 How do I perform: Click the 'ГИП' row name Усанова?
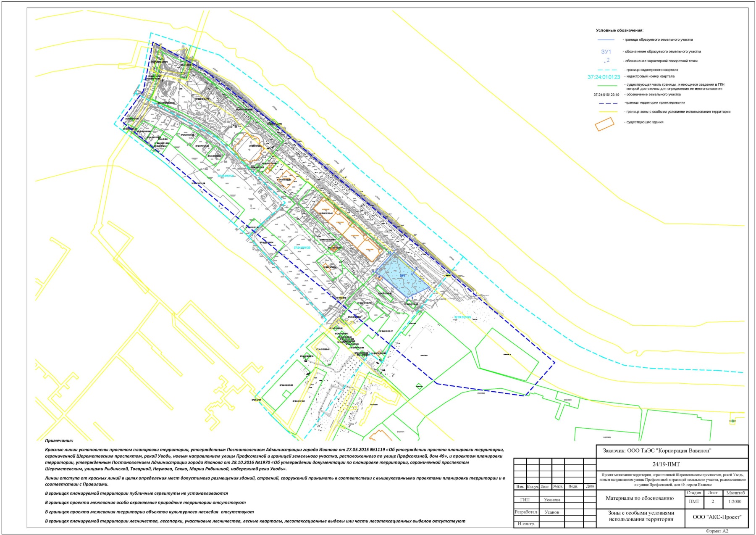[x=552, y=500]
